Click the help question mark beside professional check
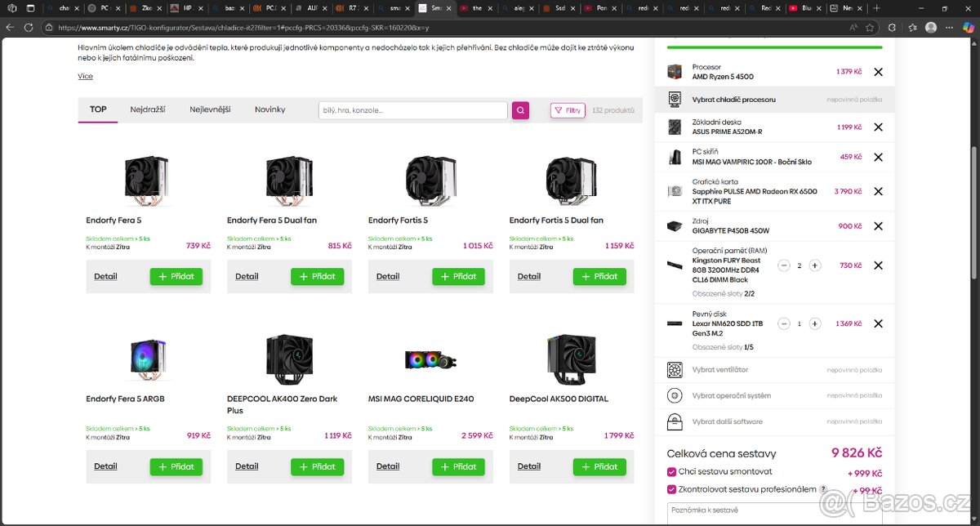This screenshot has width=980, height=526. point(823,489)
